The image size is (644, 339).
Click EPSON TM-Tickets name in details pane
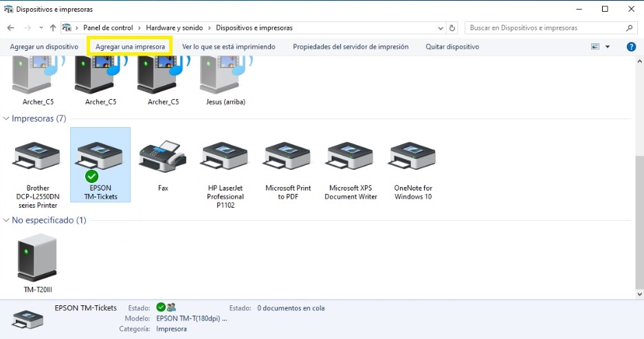coord(85,308)
